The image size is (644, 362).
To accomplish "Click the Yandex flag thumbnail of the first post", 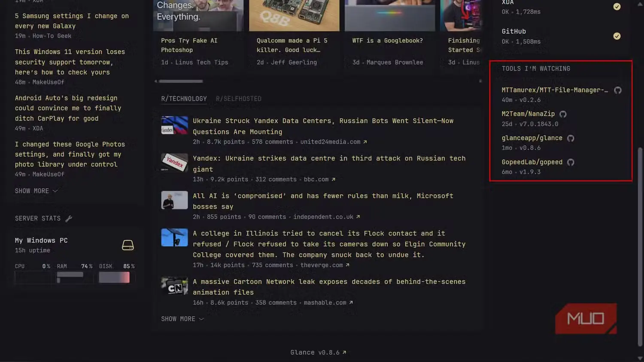I will point(174,125).
